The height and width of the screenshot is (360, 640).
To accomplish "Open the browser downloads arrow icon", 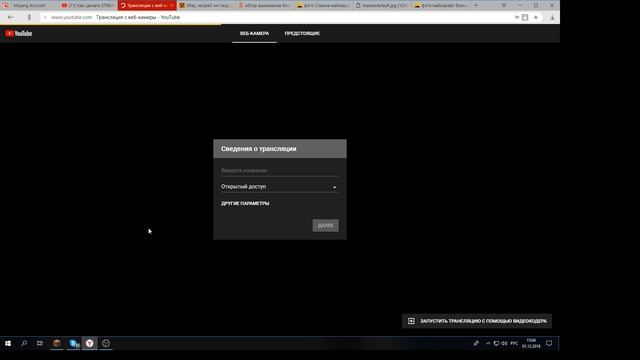I will point(552,18).
